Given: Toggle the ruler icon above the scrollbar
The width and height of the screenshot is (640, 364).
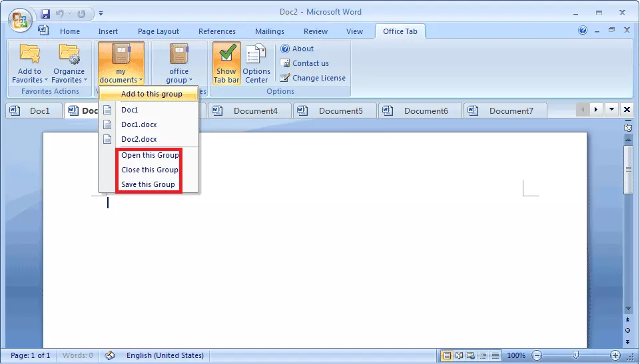Looking at the screenshot, I should (628, 128).
